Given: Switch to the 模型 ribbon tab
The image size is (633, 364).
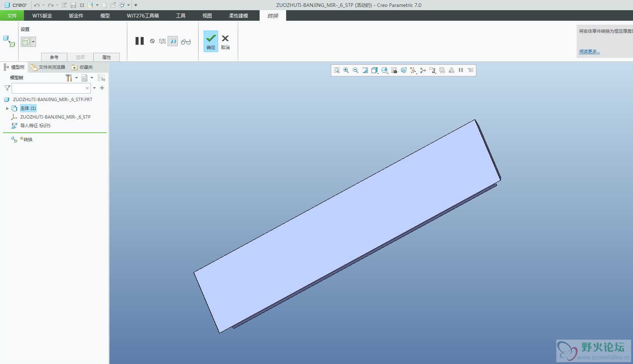Looking at the screenshot, I should coord(105,16).
